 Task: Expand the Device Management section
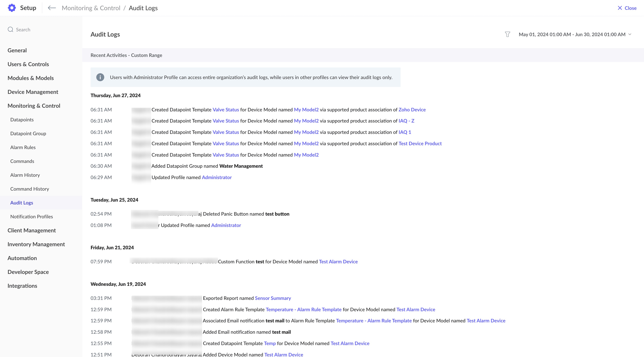pyautogui.click(x=33, y=92)
